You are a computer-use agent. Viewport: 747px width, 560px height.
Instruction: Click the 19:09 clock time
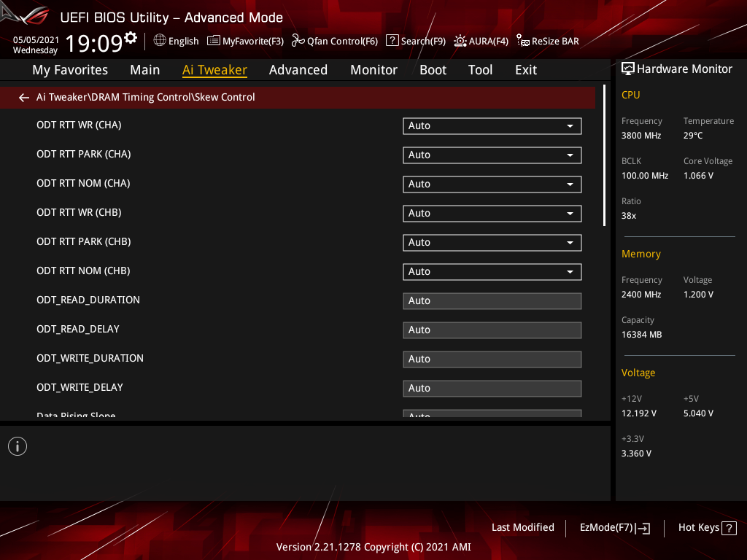click(x=94, y=44)
